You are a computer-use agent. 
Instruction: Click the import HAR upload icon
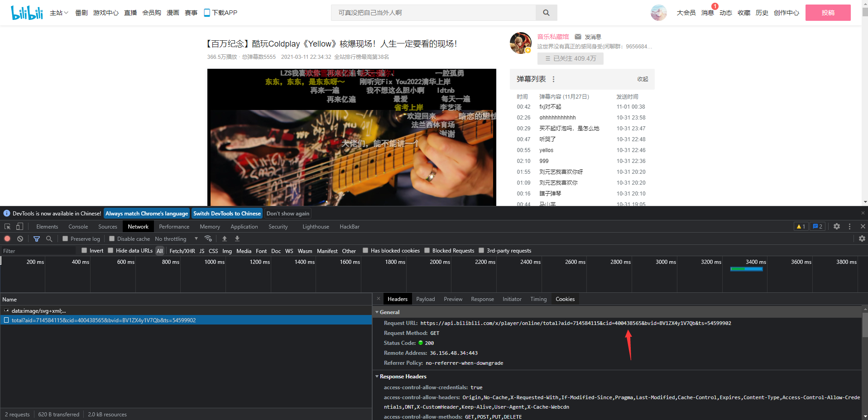225,239
